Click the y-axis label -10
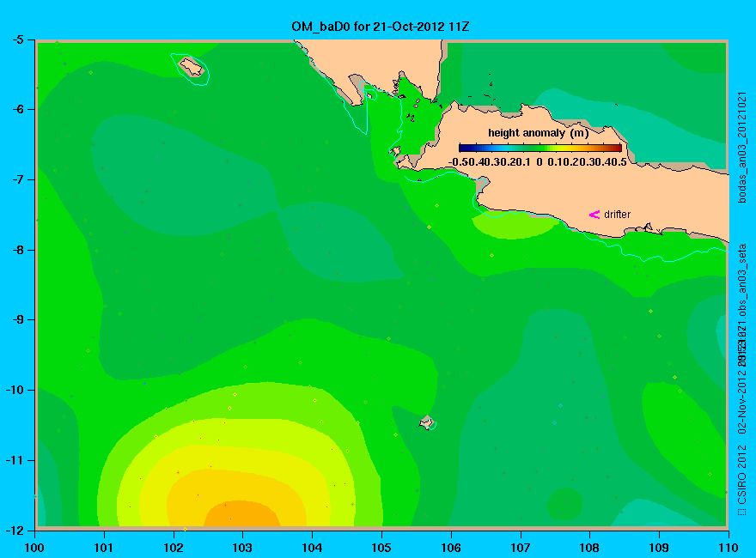Viewport: 756px width, 558px height. pos(15,390)
